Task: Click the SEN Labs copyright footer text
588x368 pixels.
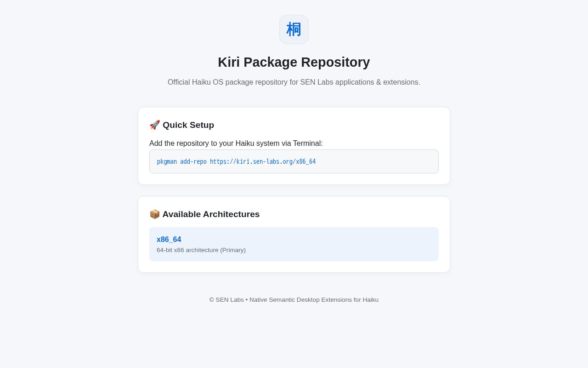Action: [x=294, y=300]
